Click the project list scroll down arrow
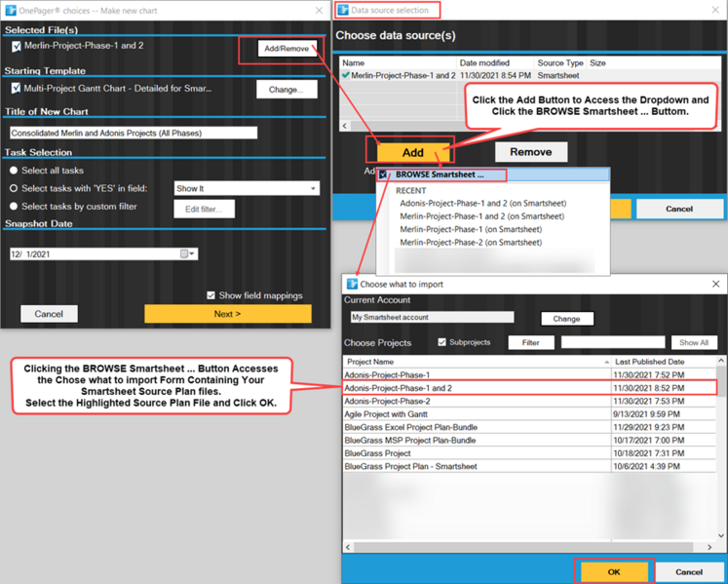728x584 pixels. pyautogui.click(x=720, y=535)
